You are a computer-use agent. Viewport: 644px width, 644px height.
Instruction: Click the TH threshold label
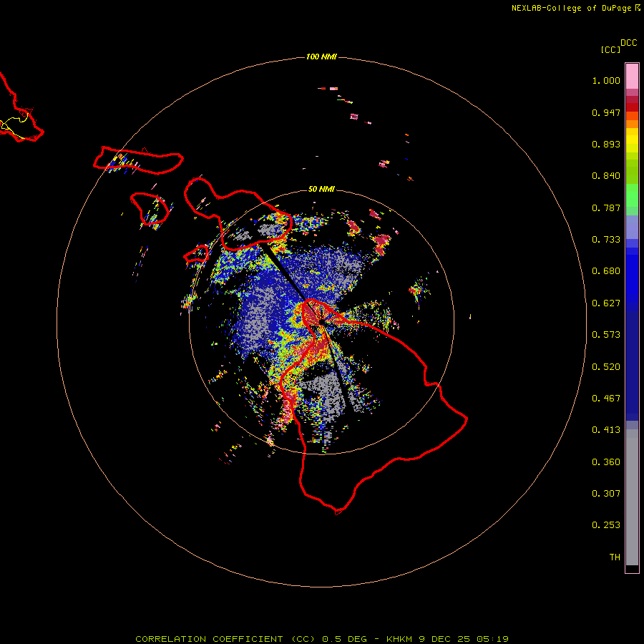point(615,557)
